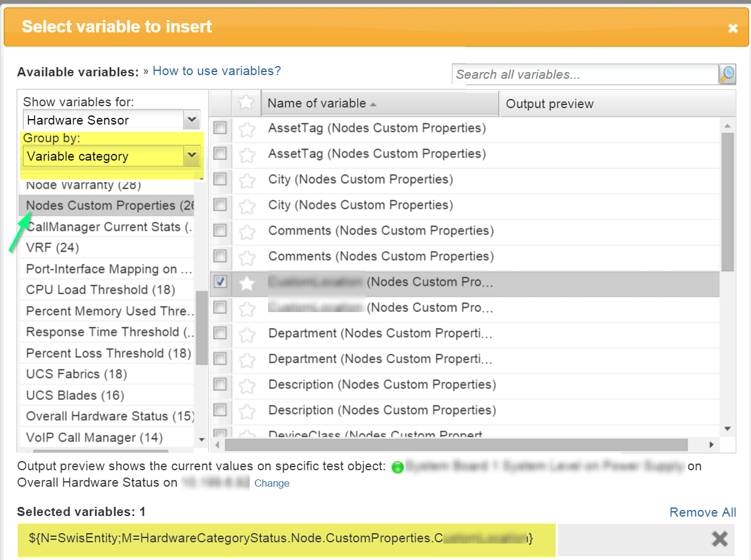Image resolution: width=751 pixels, height=560 pixels.
Task: Select CPU Load Threshold (18) category
Action: [107, 290]
